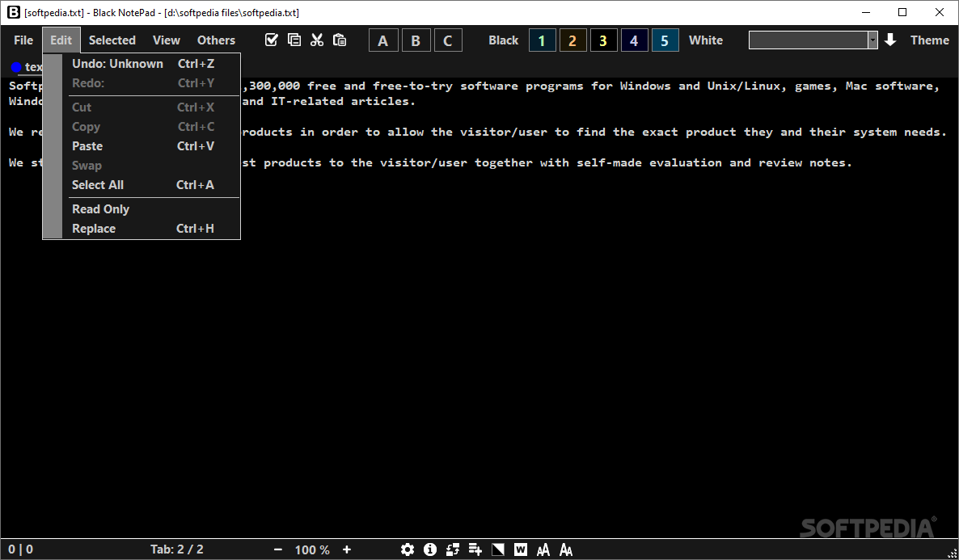
Task: Select preset slot B
Action: point(416,40)
